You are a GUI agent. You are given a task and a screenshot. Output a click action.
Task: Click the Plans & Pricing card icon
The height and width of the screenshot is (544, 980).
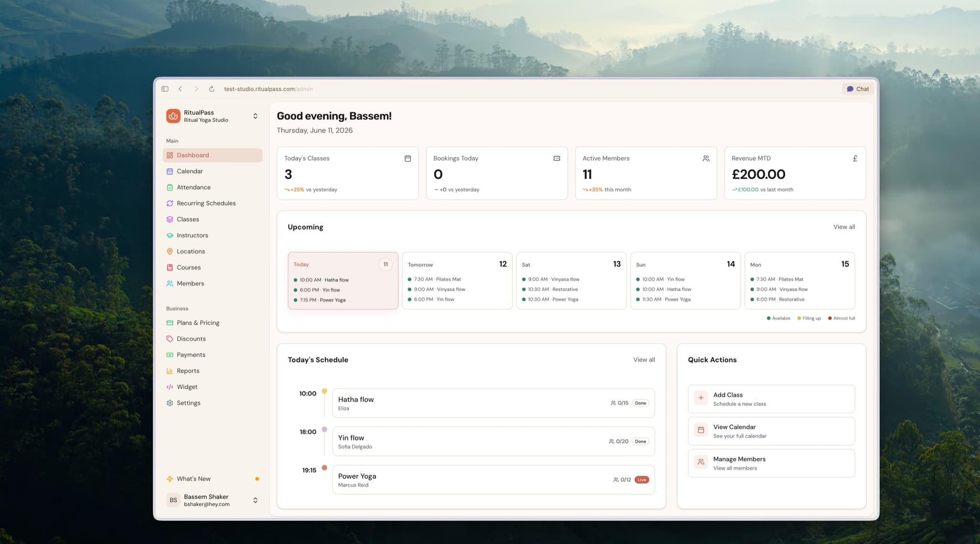tap(170, 323)
